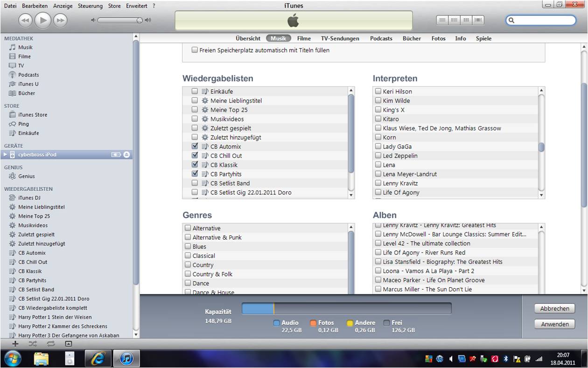This screenshot has height=368, width=588.
Task: Open Windows Explorer from the taskbar
Action: click(42, 358)
